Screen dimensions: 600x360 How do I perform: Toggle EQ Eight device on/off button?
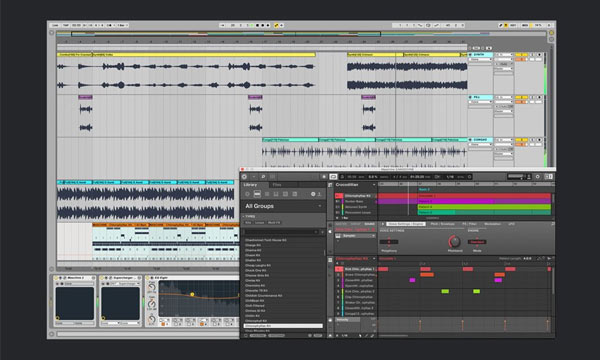coord(148,278)
